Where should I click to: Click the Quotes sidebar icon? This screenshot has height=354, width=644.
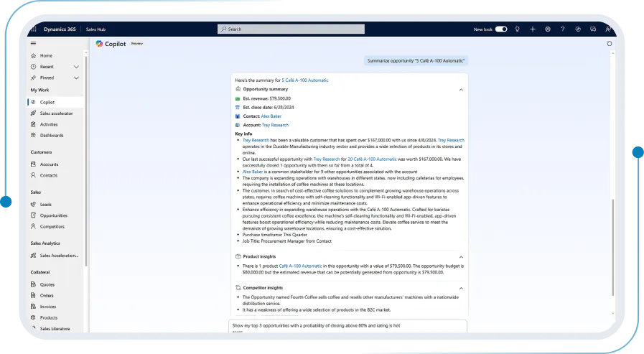33,284
